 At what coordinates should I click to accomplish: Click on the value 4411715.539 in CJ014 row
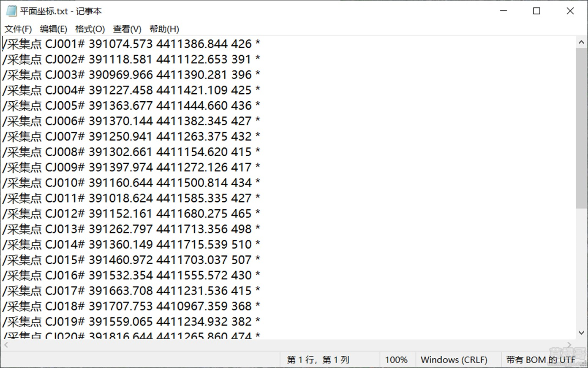(192, 244)
